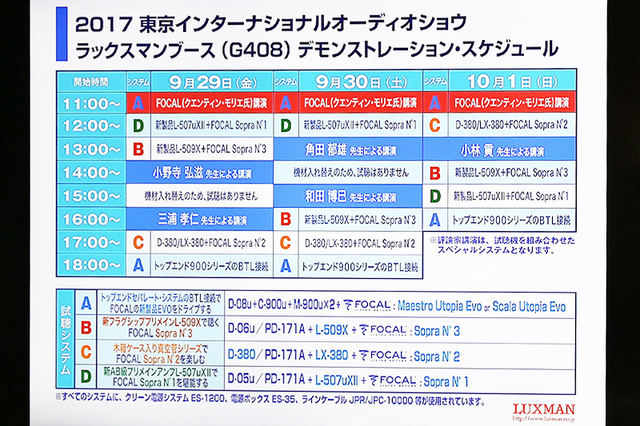Click 'D-380/LX-380+FOCAL Sopra N°2' in 9月30日 17:00 row
640x426 pixels.
coord(360,244)
